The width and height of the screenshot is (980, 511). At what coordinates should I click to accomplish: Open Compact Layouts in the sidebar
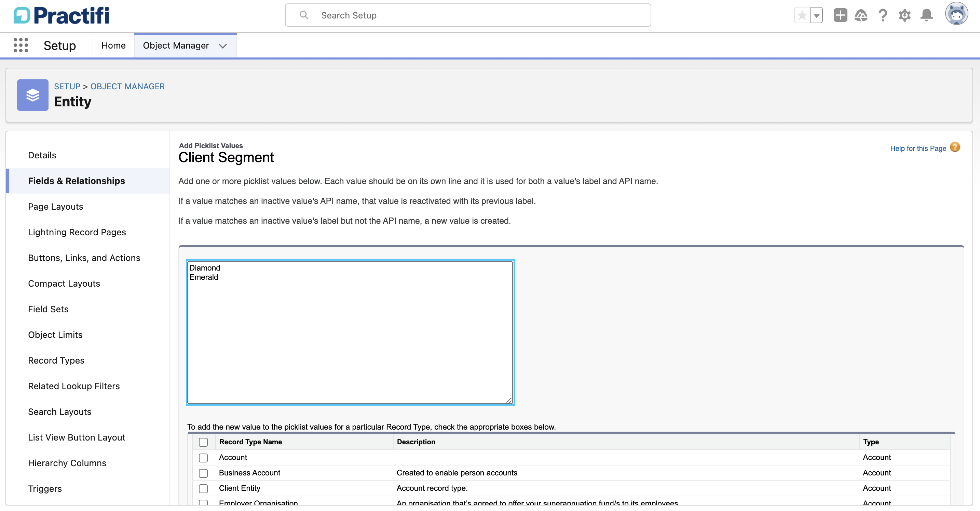tap(64, 283)
